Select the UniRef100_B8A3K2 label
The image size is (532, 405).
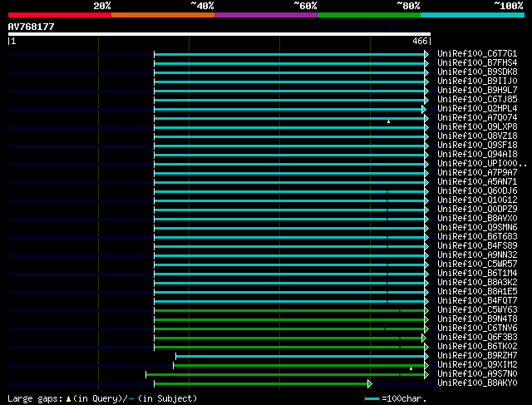tap(477, 283)
